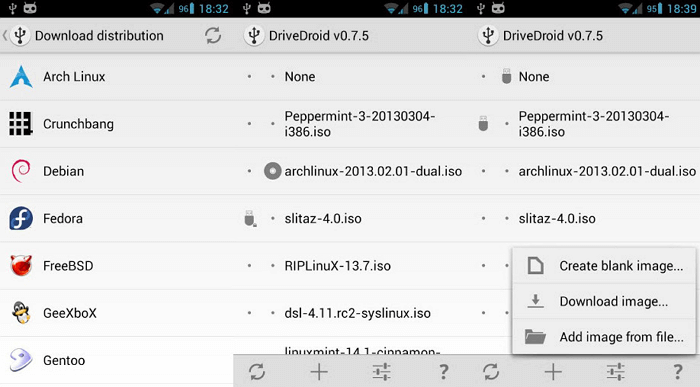Select Arch Linux distribution
The height and width of the screenshot is (387, 700).
pyautogui.click(x=117, y=76)
